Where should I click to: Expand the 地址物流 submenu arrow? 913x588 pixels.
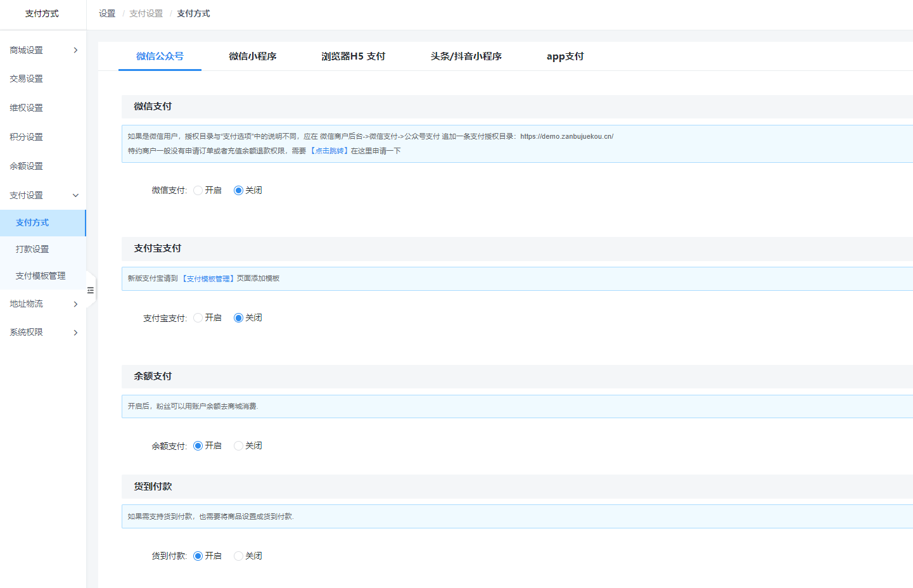coord(75,304)
